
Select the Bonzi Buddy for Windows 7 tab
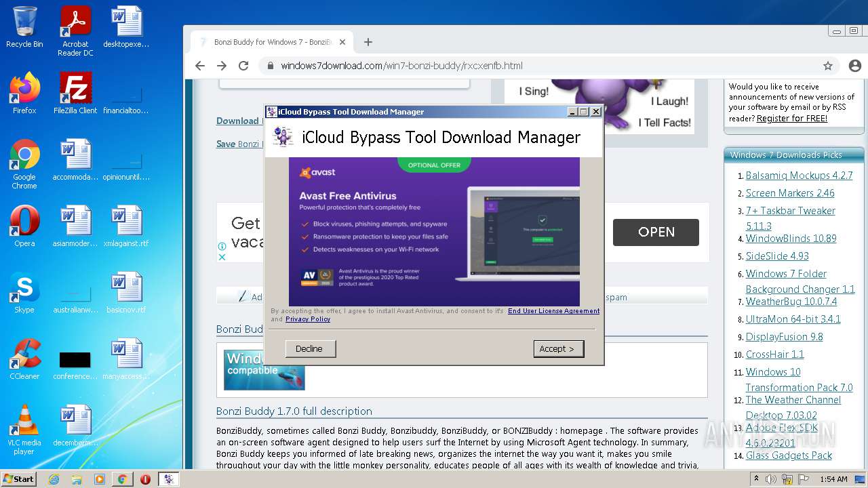(271, 42)
